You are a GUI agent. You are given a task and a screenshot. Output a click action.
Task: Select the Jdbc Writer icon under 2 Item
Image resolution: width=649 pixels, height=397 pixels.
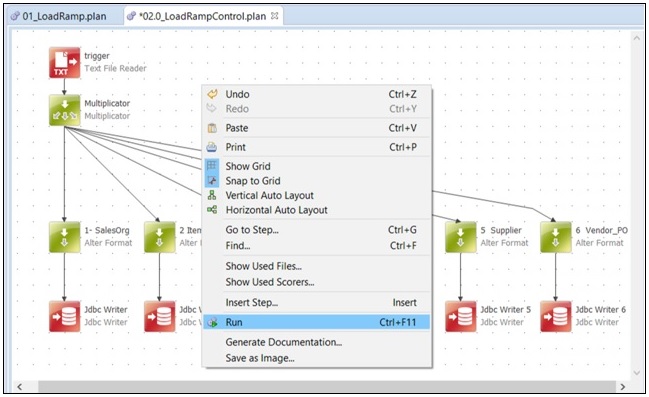coord(160,316)
